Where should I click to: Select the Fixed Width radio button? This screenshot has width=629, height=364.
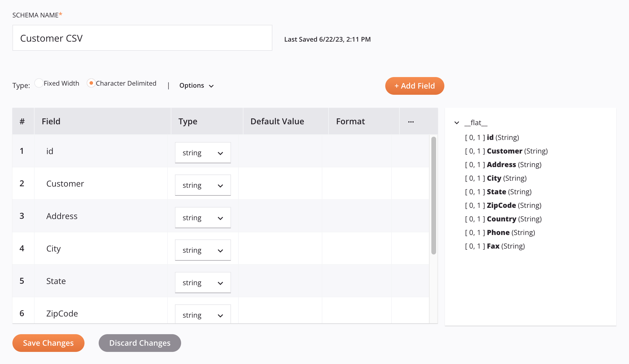[x=39, y=84]
